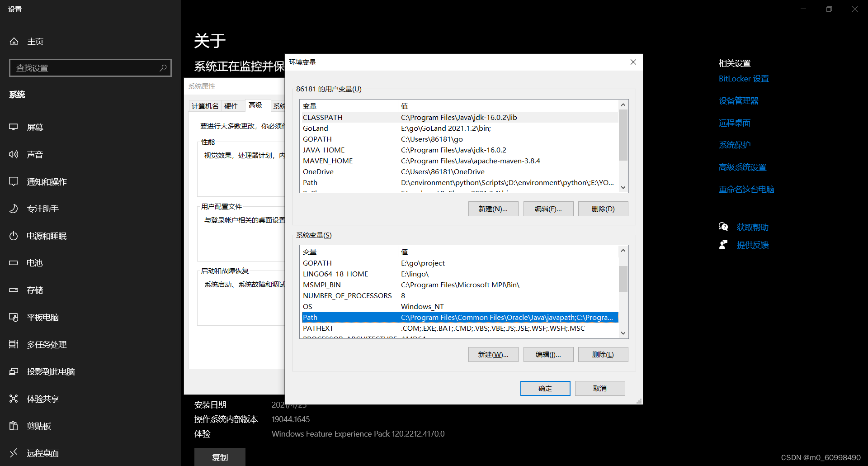Click the 提供反馈 person icon

(x=723, y=245)
